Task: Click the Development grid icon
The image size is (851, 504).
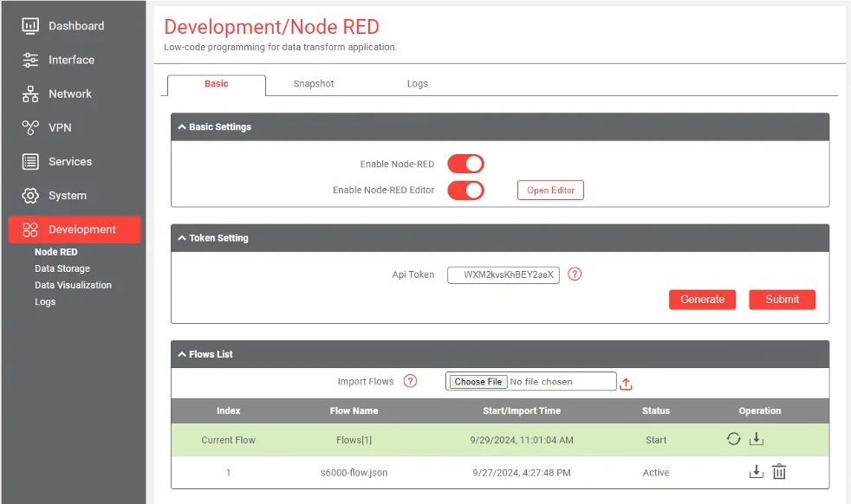Action: click(30, 229)
